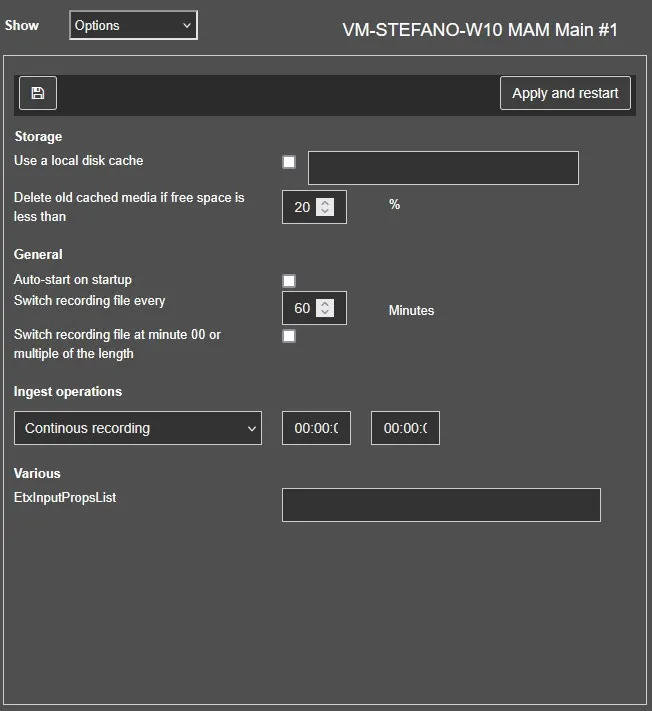Screen dimensions: 652x711
Task: Click the recording switch value 60
Action: point(301,309)
